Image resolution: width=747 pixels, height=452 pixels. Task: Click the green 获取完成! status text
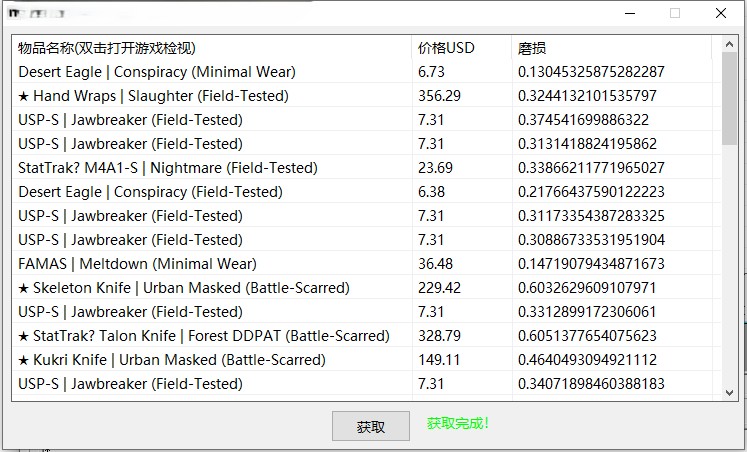pos(458,423)
